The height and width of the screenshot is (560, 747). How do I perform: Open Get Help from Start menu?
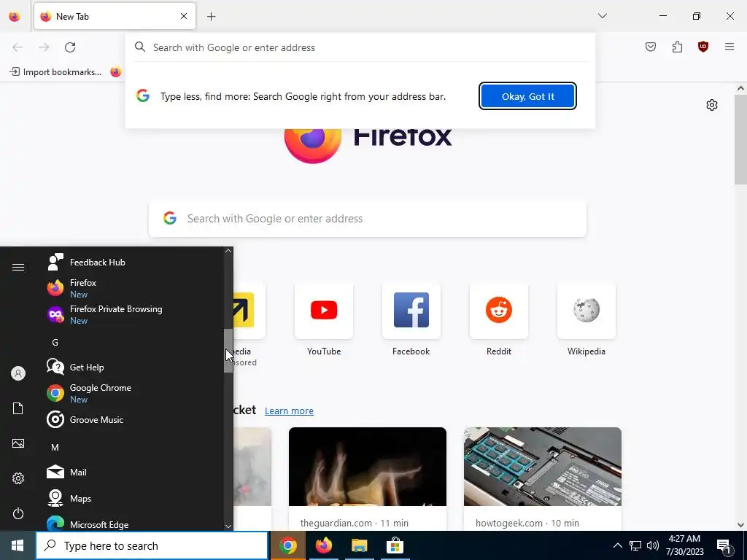point(133,367)
